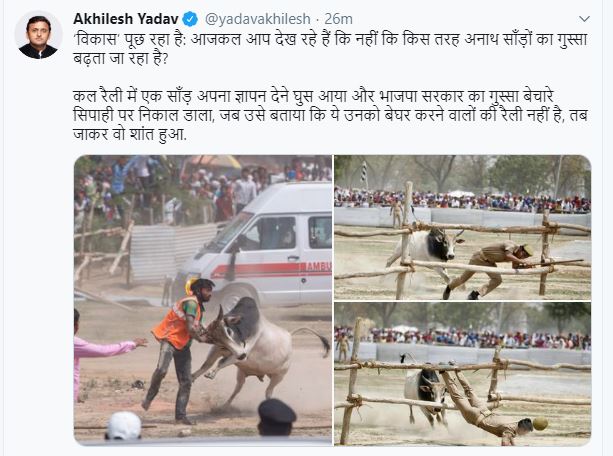Select the first paragraph starting with 'विकास'
The image size is (613, 456).
pos(330,49)
